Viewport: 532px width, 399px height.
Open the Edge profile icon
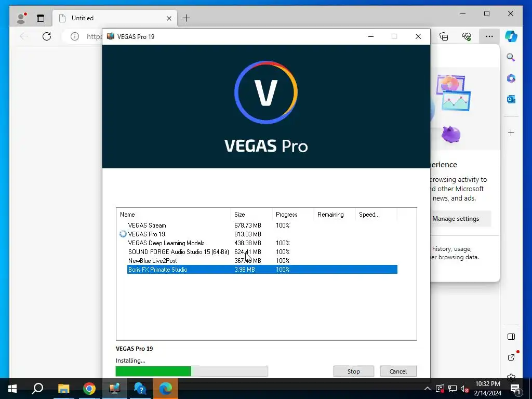click(21, 18)
